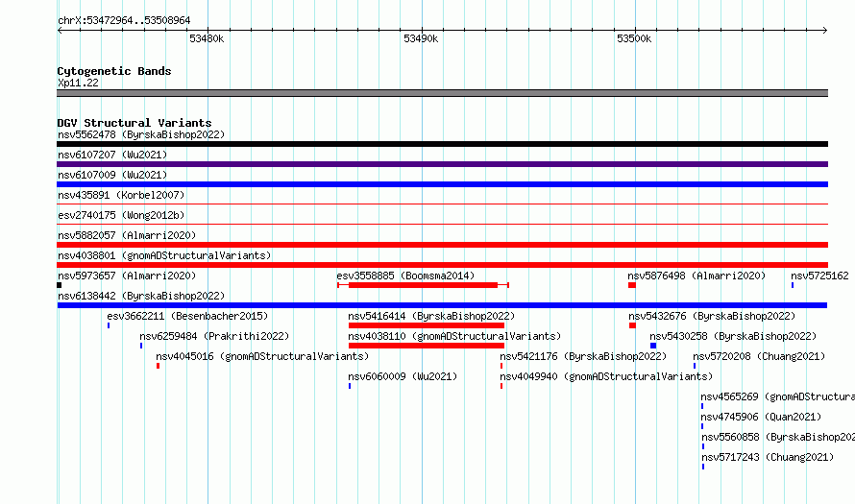This screenshot has height=504, width=855.
Task: Select the purple nsv6107207 variant bar
Action: pos(442,164)
